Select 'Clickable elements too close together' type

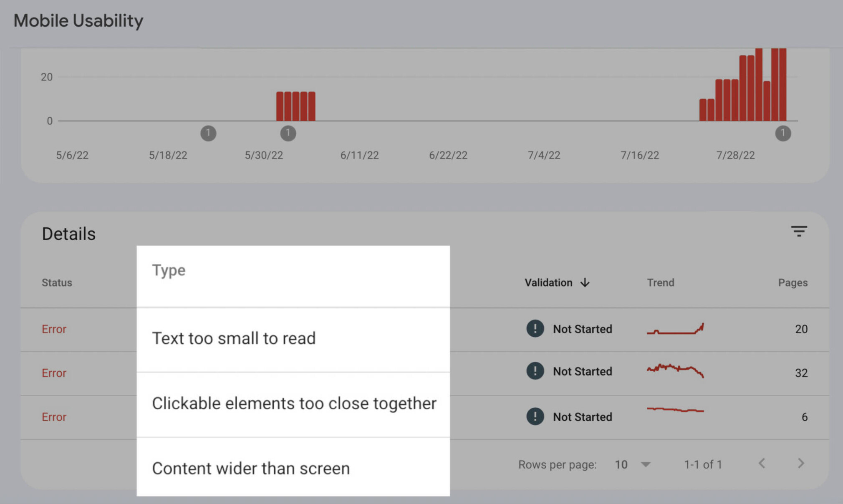pyautogui.click(x=294, y=403)
